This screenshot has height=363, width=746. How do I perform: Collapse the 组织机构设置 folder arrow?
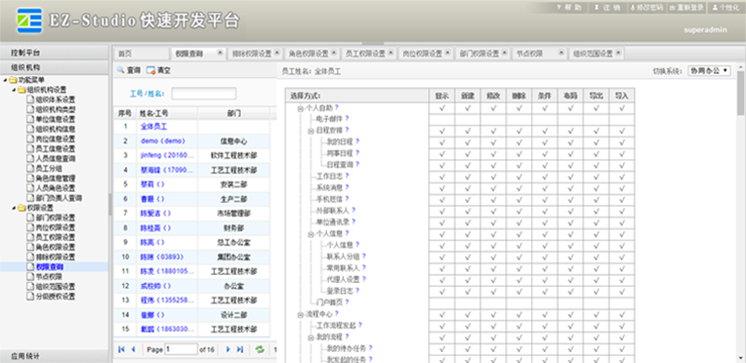[x=14, y=90]
